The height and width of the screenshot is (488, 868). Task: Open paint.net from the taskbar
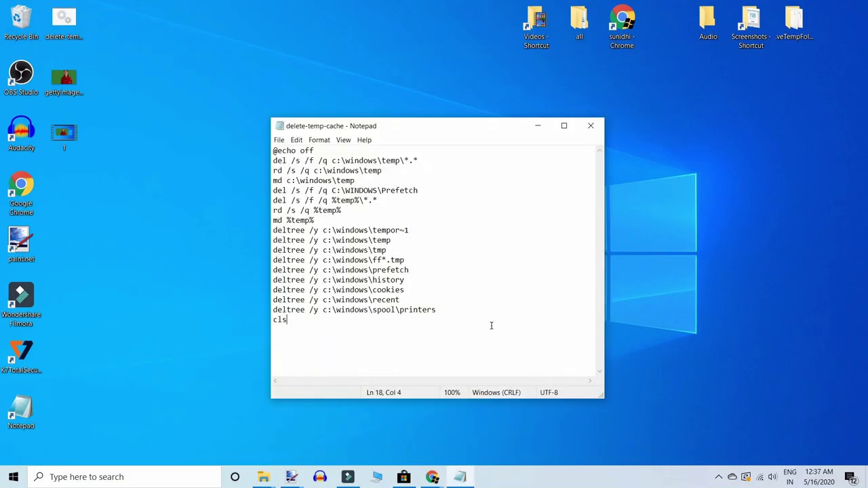point(292,476)
